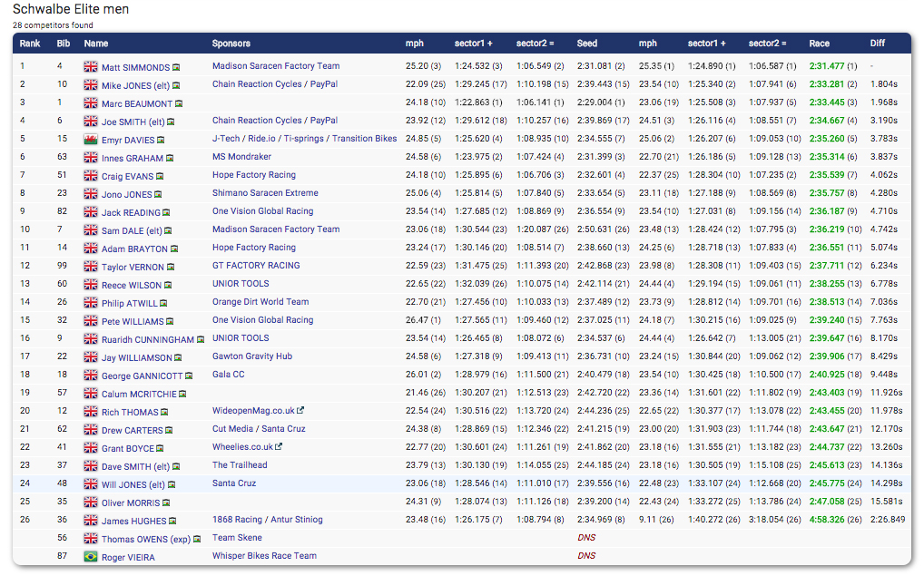Image resolution: width=924 pixels, height=576 pixels.
Task: Sort table by the Bib column header
Action: click(x=64, y=44)
